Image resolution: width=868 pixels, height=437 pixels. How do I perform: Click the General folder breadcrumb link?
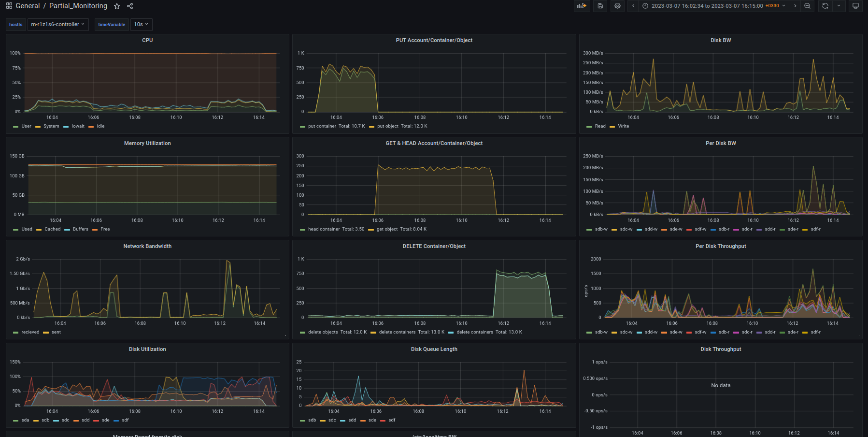28,6
